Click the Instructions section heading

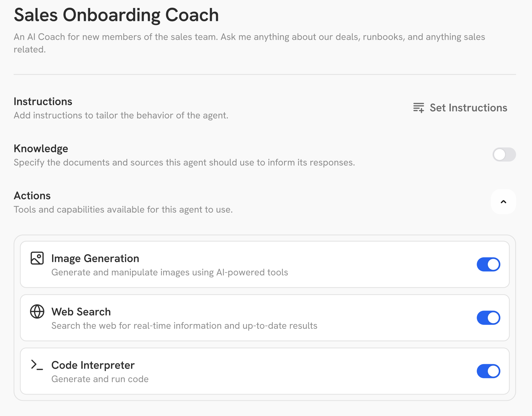(43, 102)
